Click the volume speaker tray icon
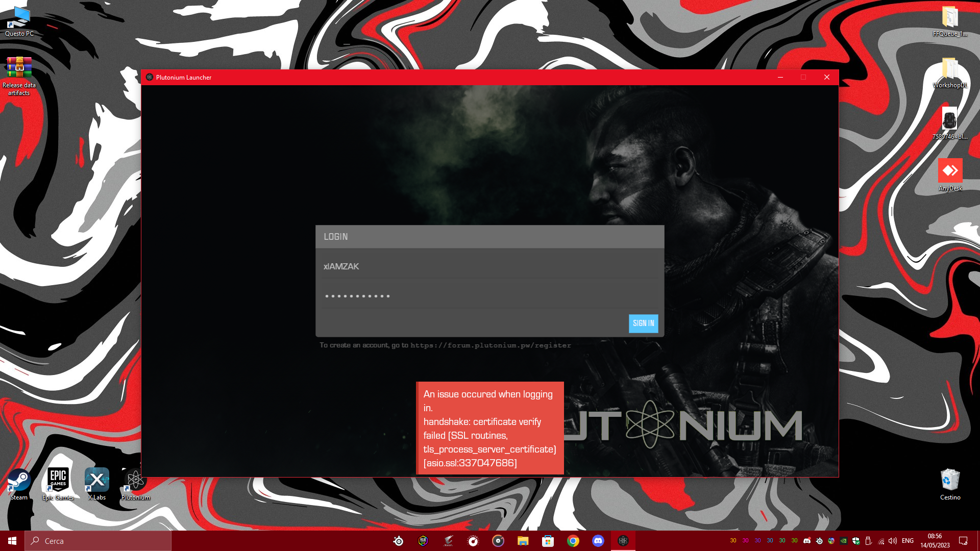Viewport: 980px width, 551px height. coord(893,541)
